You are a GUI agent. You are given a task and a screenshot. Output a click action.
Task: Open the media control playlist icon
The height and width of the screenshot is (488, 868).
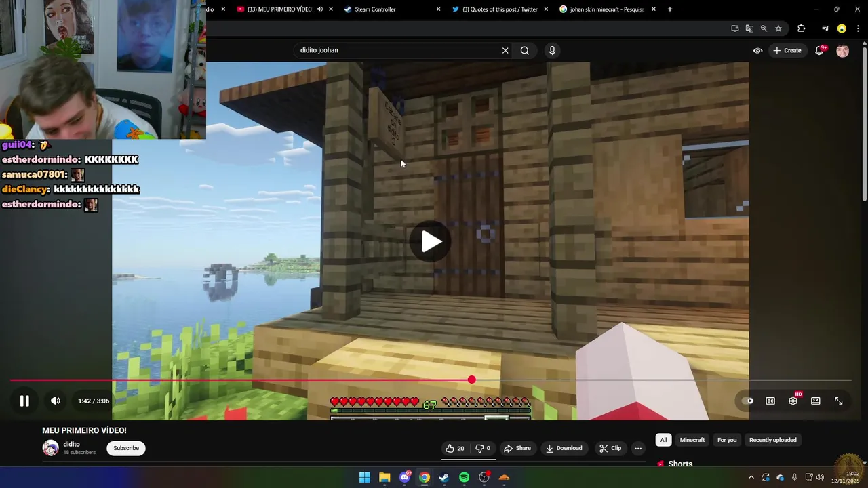[825, 28]
